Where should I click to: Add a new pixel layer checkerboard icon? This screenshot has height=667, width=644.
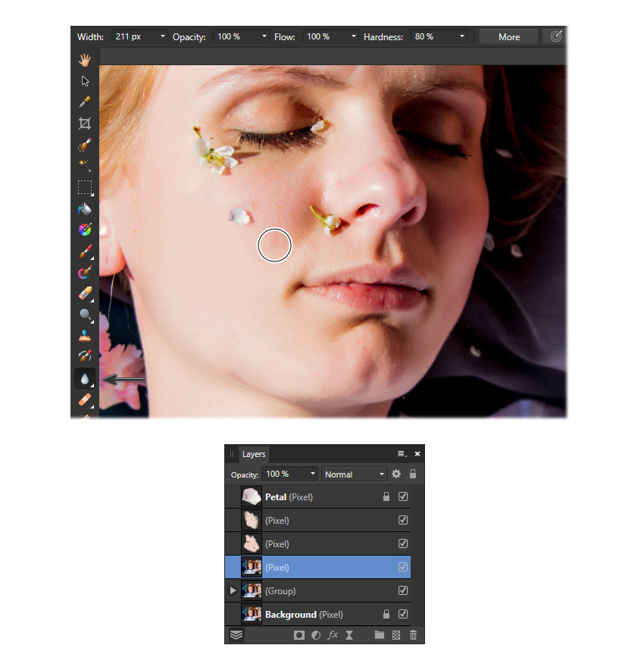[396, 635]
